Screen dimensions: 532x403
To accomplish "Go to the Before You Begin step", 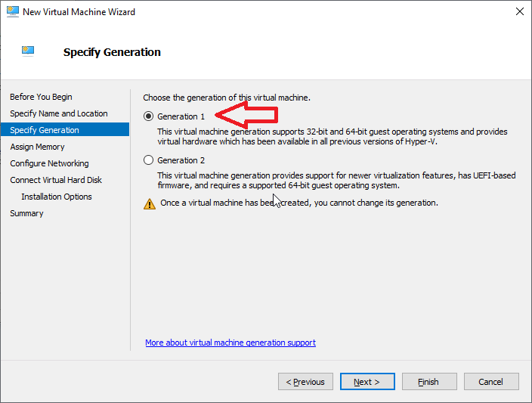I will pyautogui.click(x=41, y=97).
